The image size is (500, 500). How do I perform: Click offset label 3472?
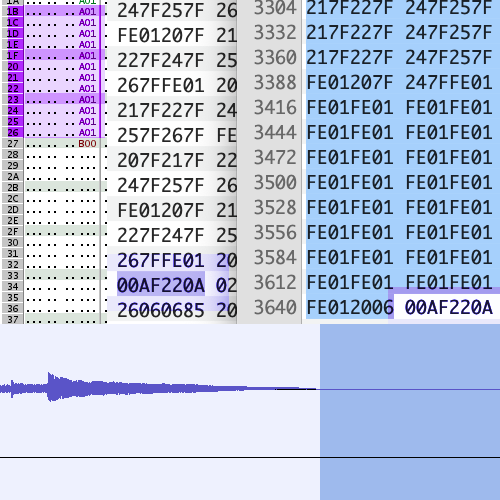coord(275,157)
